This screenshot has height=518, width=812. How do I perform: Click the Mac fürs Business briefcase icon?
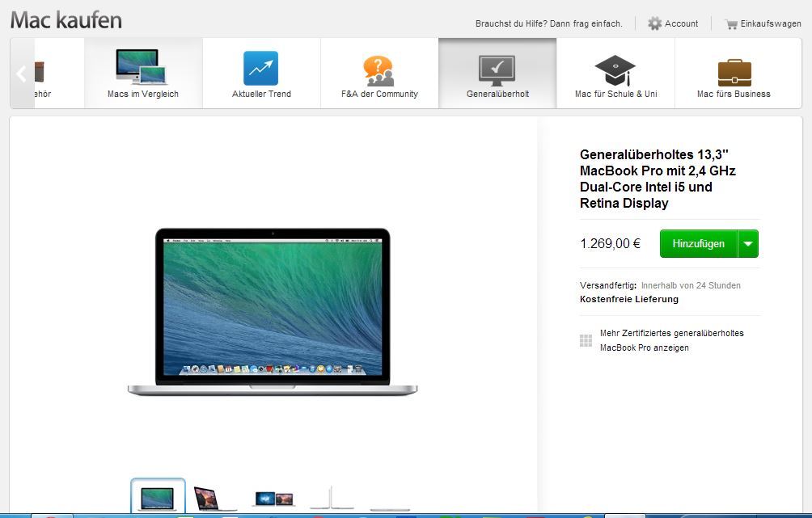734,73
